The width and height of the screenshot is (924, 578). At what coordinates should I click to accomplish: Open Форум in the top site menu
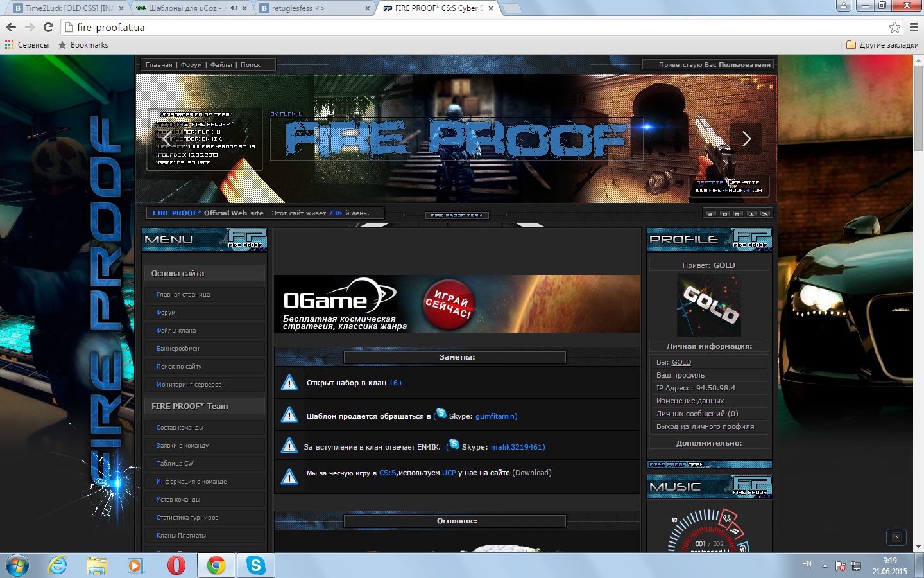(x=191, y=64)
